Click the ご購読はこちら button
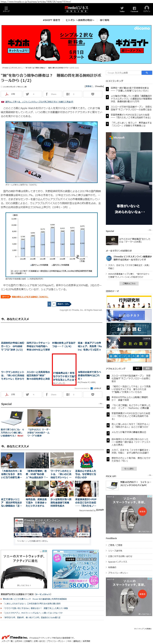The height and width of the screenshot is (644, 153). 129,283
